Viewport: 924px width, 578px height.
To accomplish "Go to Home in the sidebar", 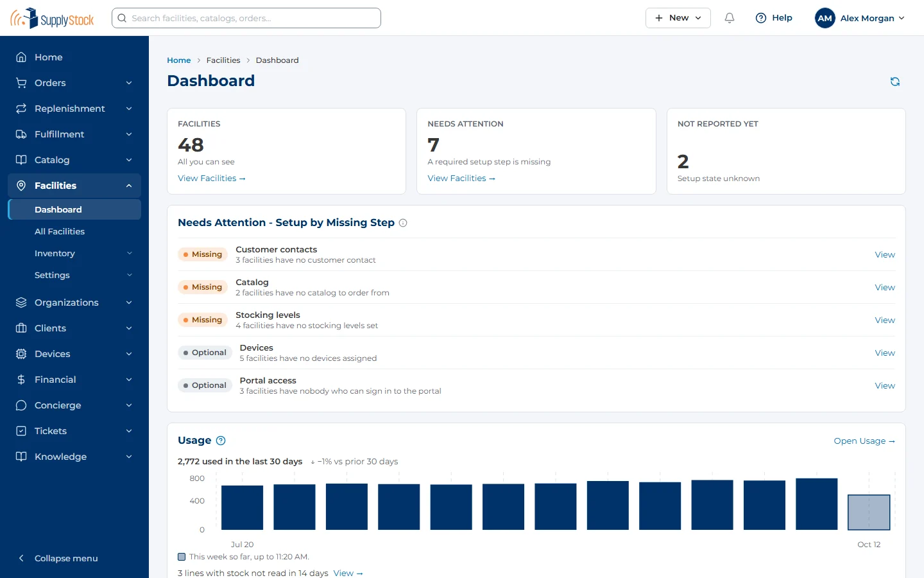I will click(74, 57).
